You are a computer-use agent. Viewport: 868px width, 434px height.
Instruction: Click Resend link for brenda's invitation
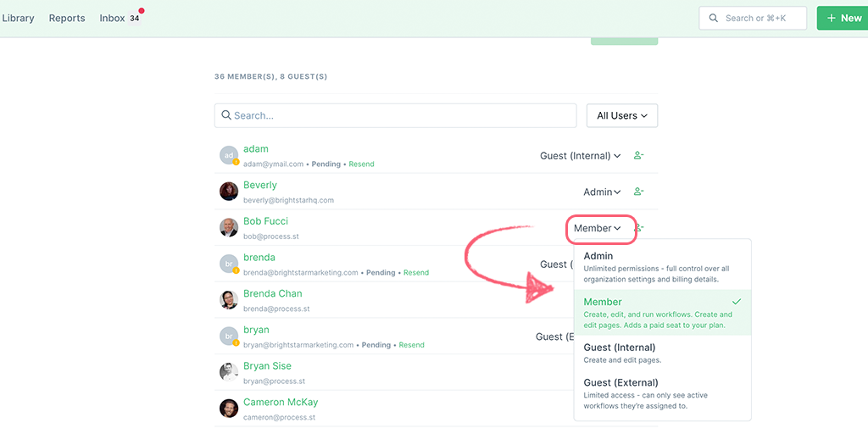click(415, 272)
